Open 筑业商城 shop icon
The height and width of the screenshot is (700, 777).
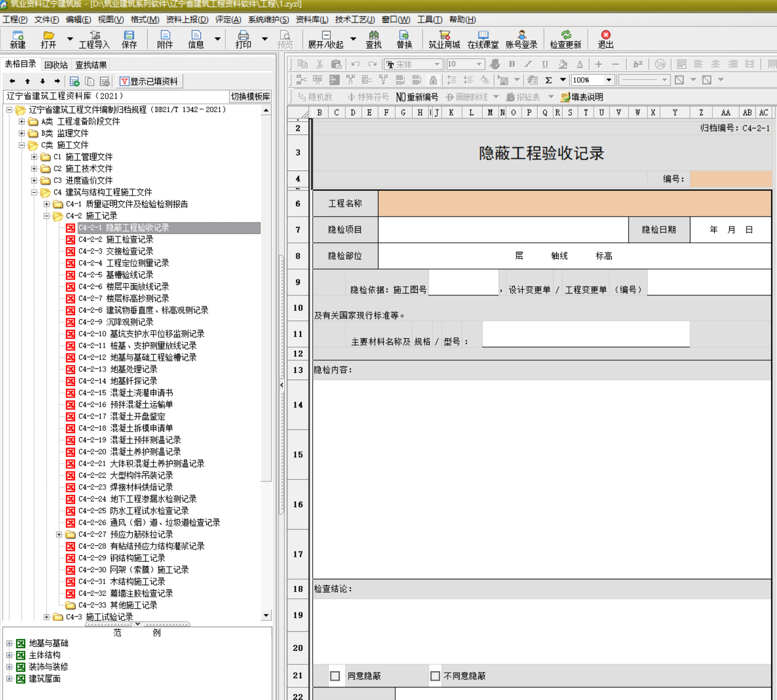tap(444, 39)
